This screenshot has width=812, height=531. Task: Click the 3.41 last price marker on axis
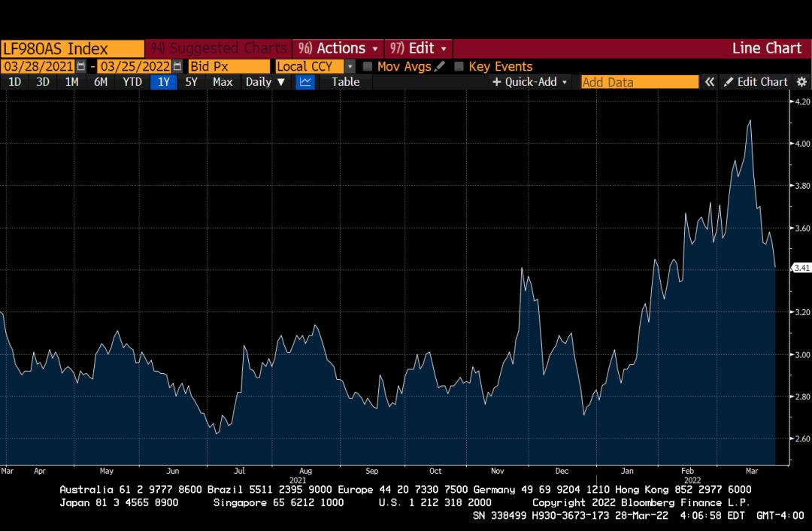[801, 267]
